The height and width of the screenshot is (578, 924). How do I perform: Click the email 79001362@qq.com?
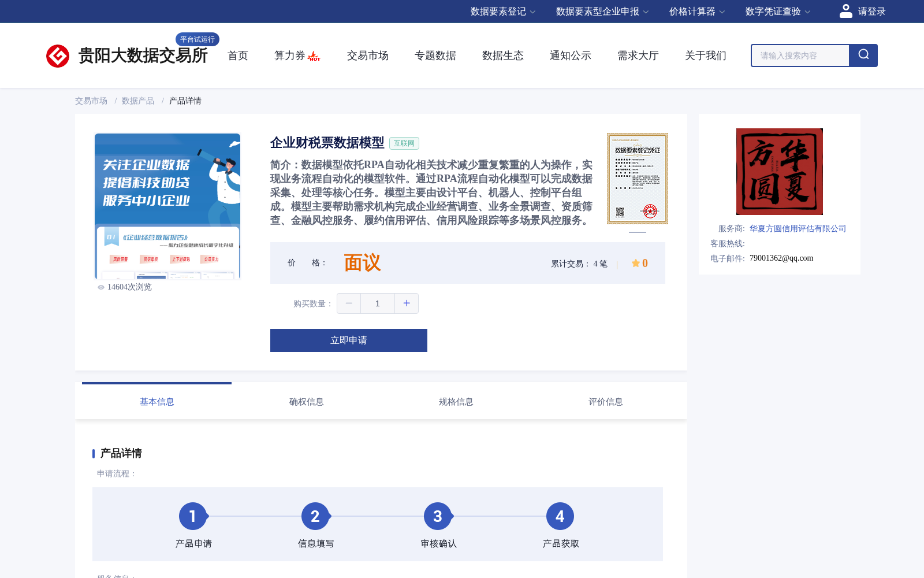tap(781, 258)
